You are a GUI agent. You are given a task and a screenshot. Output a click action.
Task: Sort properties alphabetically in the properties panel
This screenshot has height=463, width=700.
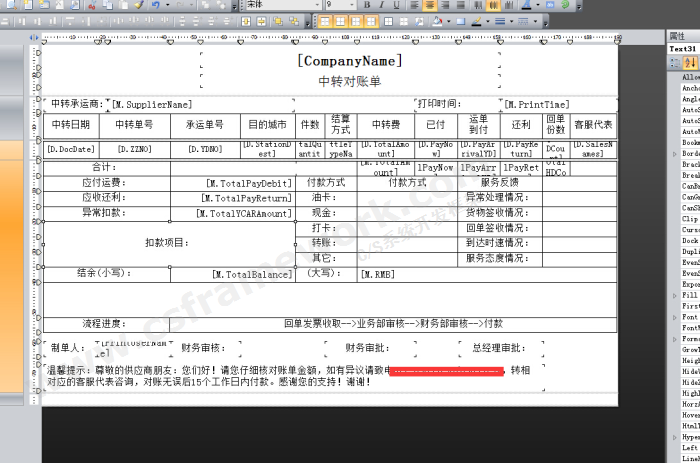tap(690, 63)
